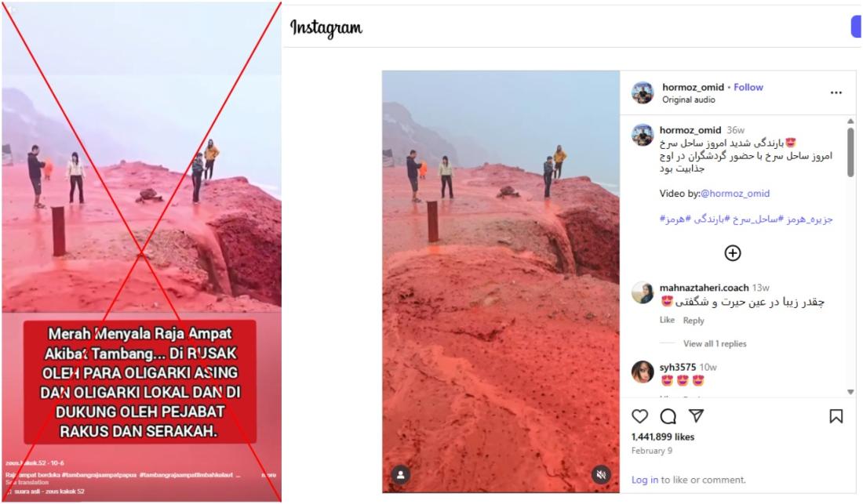
Task: Open the Instagram logo home link
Action: 326,27
